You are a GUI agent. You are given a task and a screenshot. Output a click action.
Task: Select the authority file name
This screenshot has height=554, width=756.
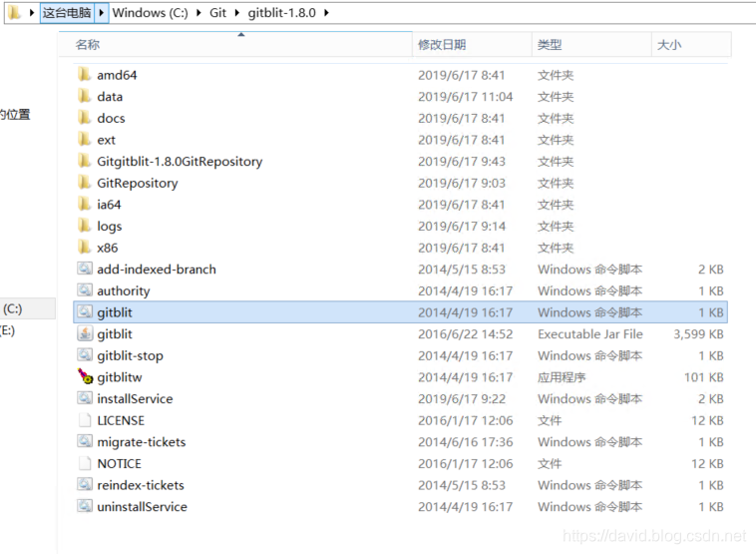123,291
